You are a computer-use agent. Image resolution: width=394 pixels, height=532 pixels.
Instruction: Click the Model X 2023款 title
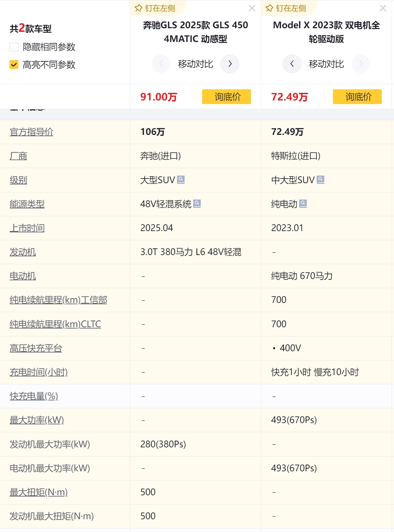(x=326, y=32)
